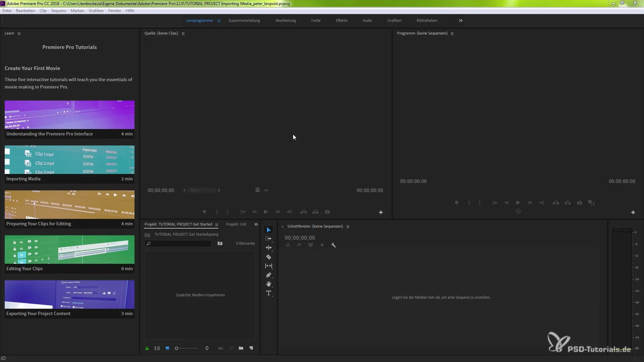644x362 pixels.
Task: Toggle Snap magnet in the timeline
Action: coord(299,245)
